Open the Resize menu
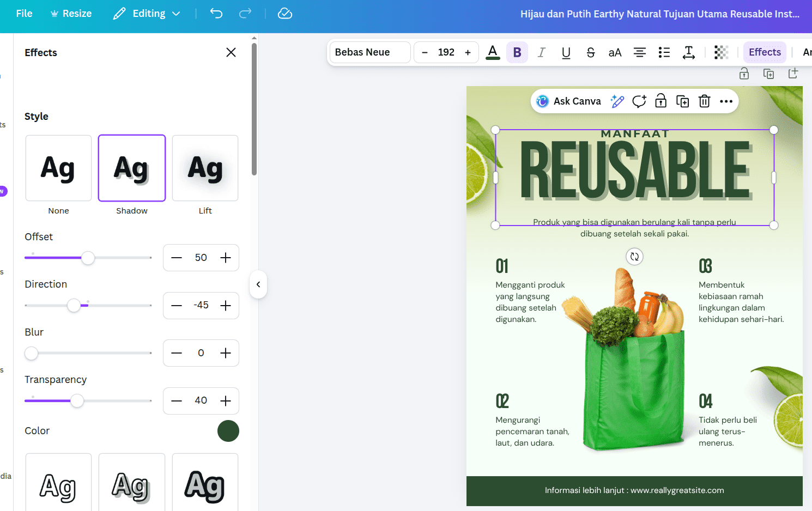Image resolution: width=812 pixels, height=511 pixels. (x=71, y=14)
